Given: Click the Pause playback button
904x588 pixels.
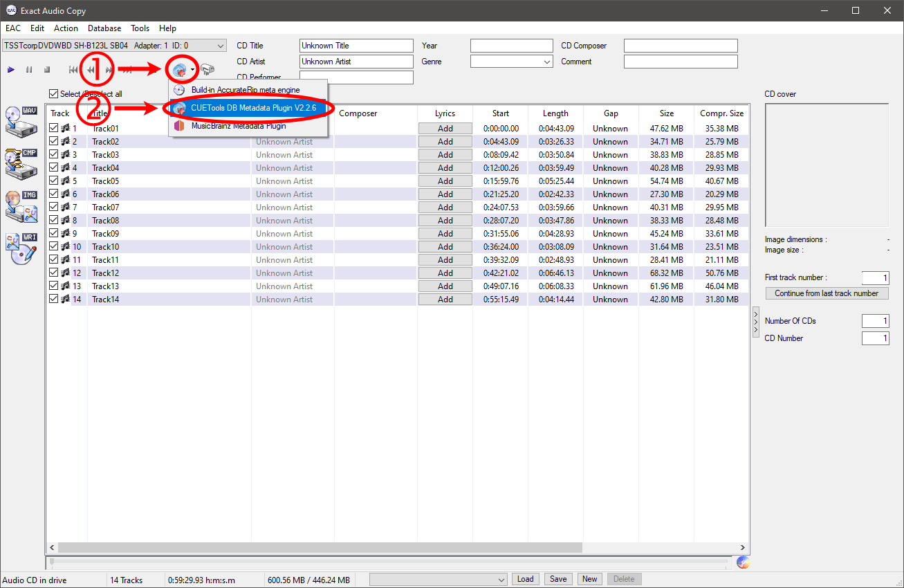Looking at the screenshot, I should (29, 70).
